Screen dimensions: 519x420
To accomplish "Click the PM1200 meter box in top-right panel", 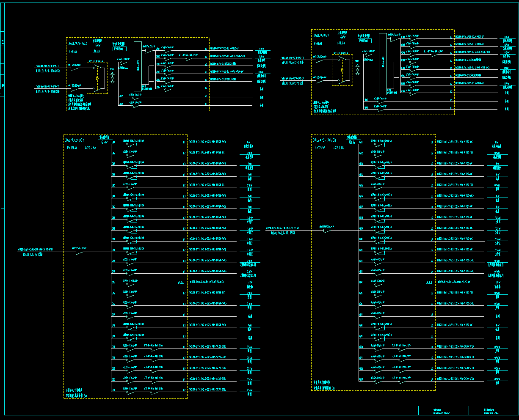I will pos(364,41).
